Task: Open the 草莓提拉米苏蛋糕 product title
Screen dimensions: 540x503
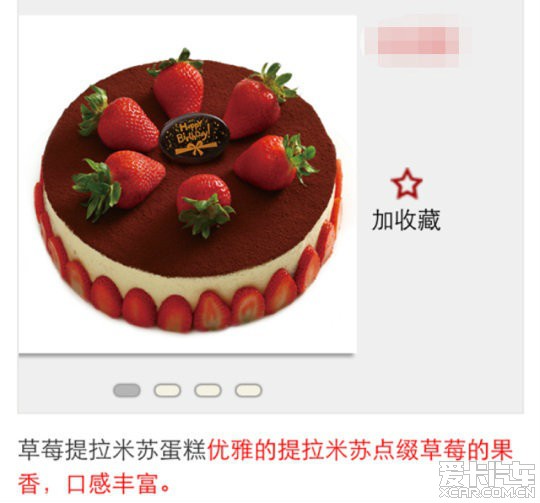Action: tap(112, 449)
